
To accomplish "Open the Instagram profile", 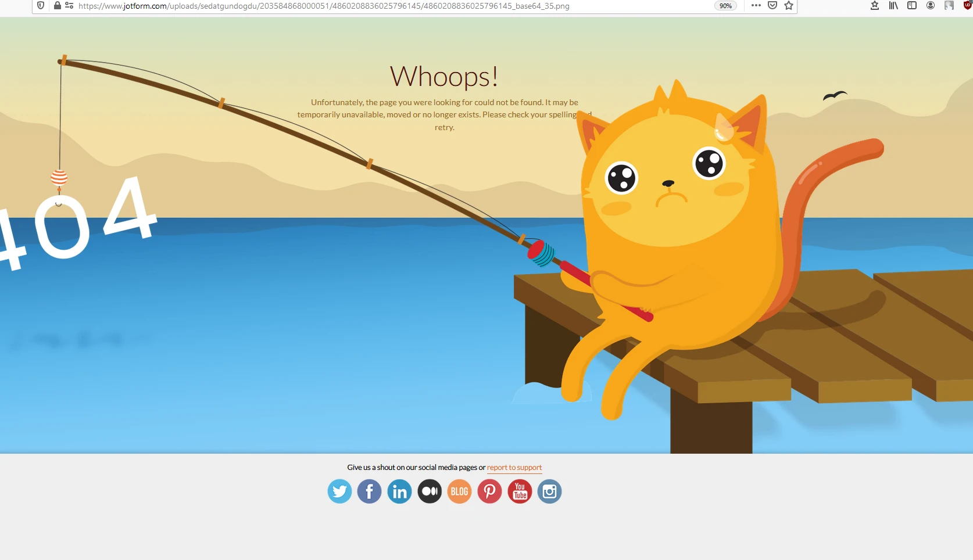I will (x=549, y=491).
